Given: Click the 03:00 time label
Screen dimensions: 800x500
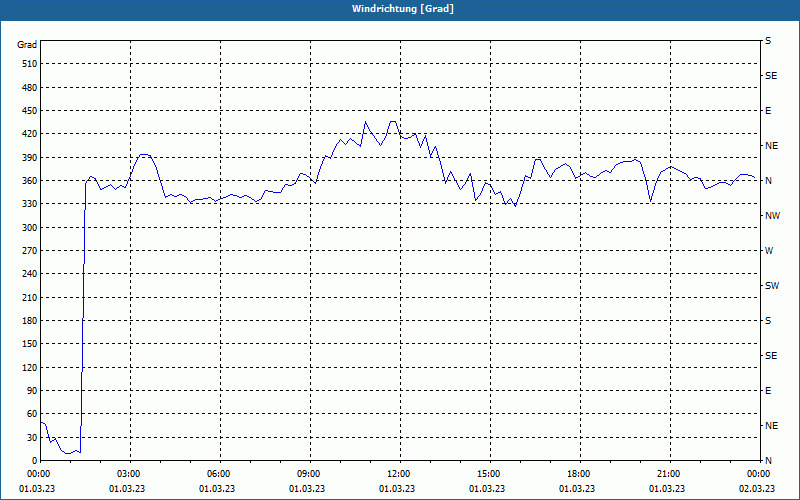Looking at the screenshot, I should click(x=130, y=474).
